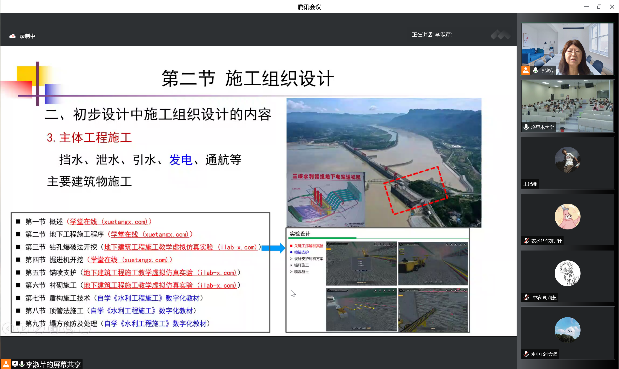The image size is (619, 369).
Task: Click the blue arrow pointing to simulation screenshots
Action: pyautogui.click(x=273, y=248)
